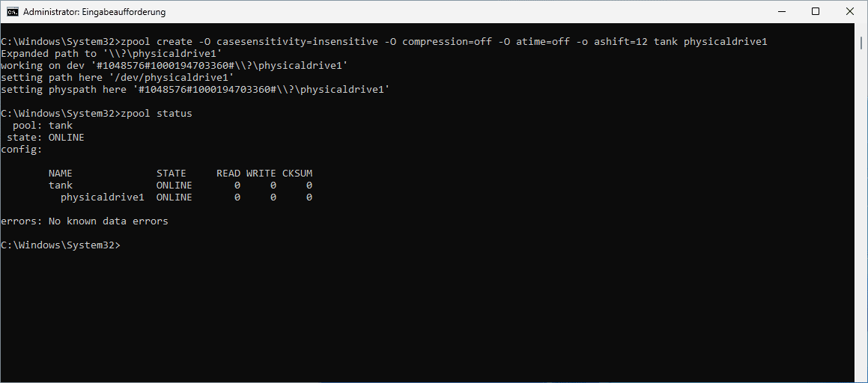Click the title text Administrator: Eingabeaufforderung
This screenshot has width=868, height=383.
[x=94, y=12]
